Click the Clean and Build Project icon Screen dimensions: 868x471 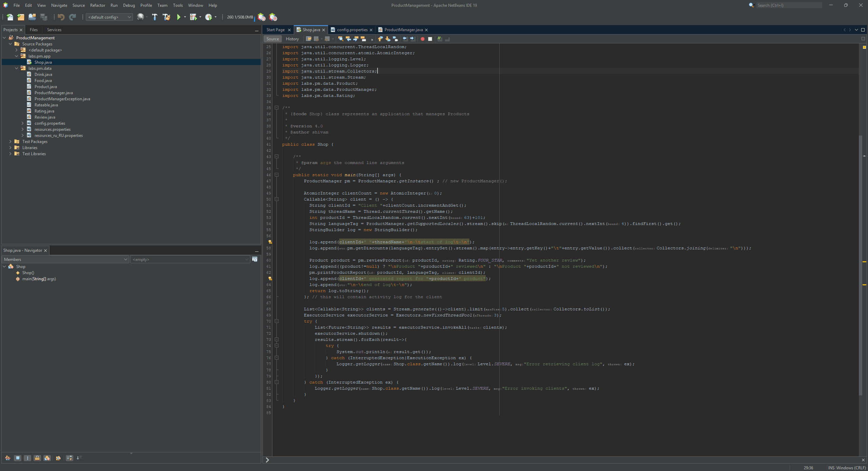167,17
